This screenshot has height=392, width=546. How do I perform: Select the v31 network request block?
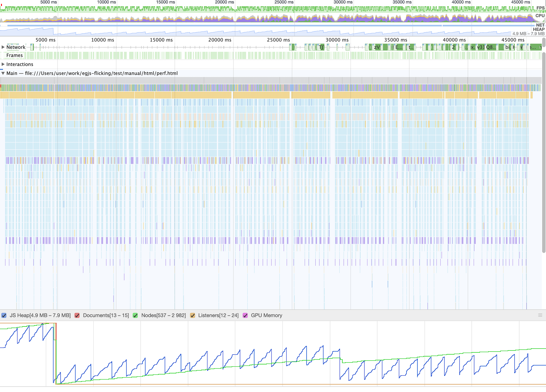point(481,47)
